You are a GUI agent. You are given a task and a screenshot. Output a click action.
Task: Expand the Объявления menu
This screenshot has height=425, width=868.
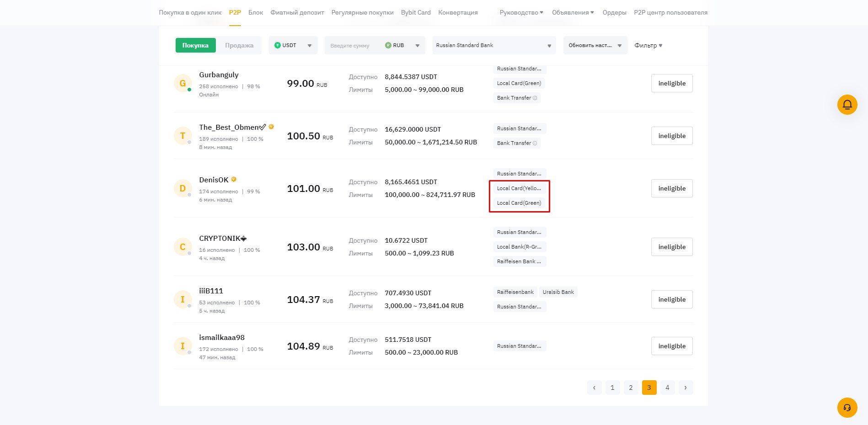coord(573,12)
